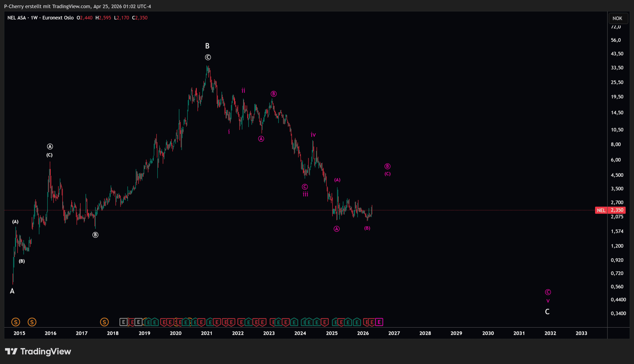Click the TradingView.com text in the header

(x=71, y=6)
